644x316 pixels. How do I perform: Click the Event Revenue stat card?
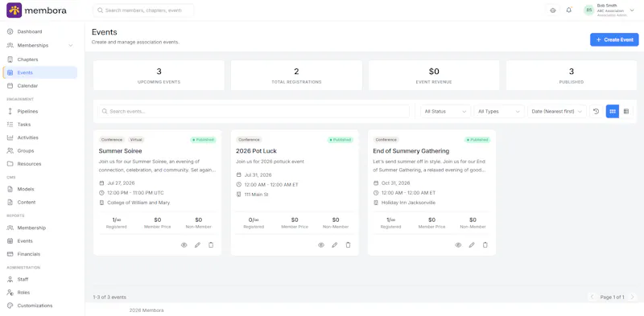pos(434,76)
